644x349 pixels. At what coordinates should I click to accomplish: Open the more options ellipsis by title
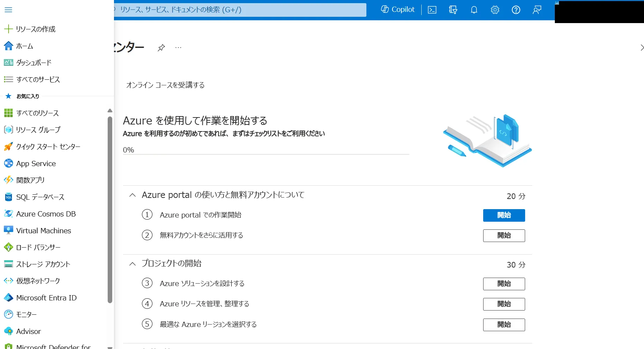pos(178,48)
